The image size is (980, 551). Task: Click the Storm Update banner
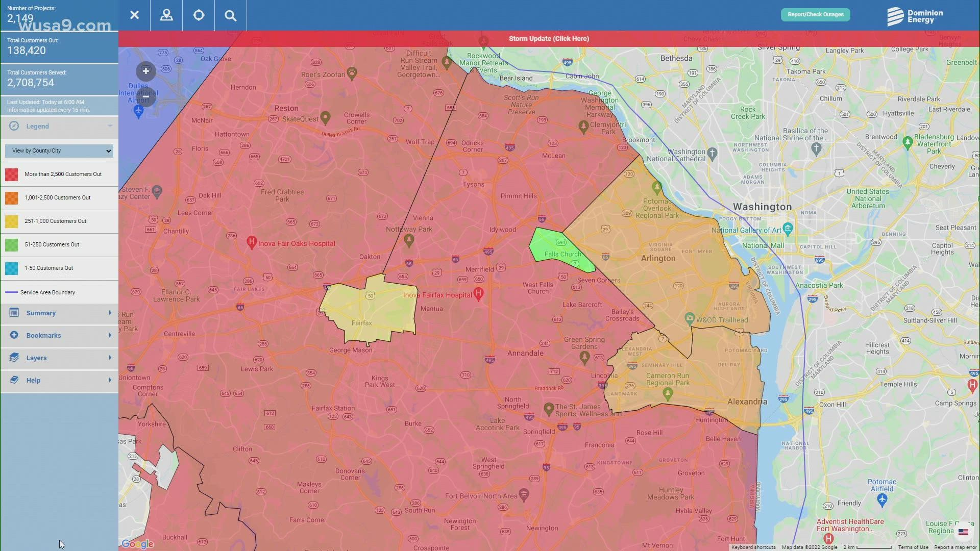point(549,38)
